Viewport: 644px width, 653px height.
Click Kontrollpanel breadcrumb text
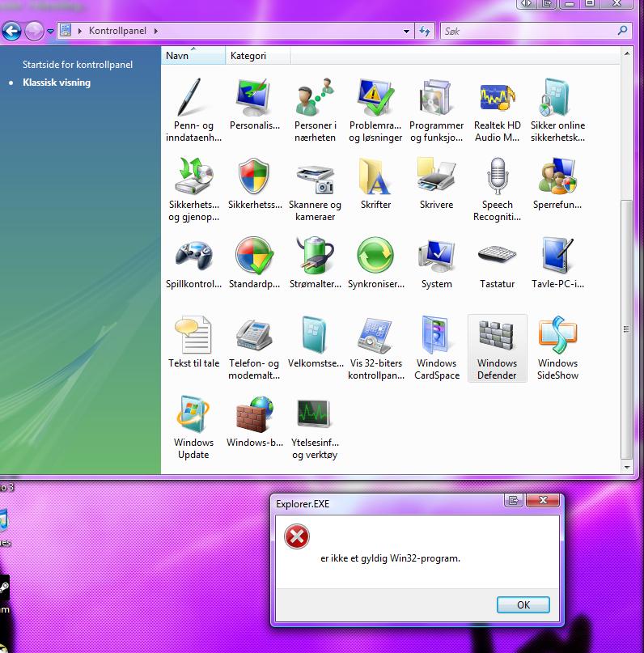coord(117,31)
